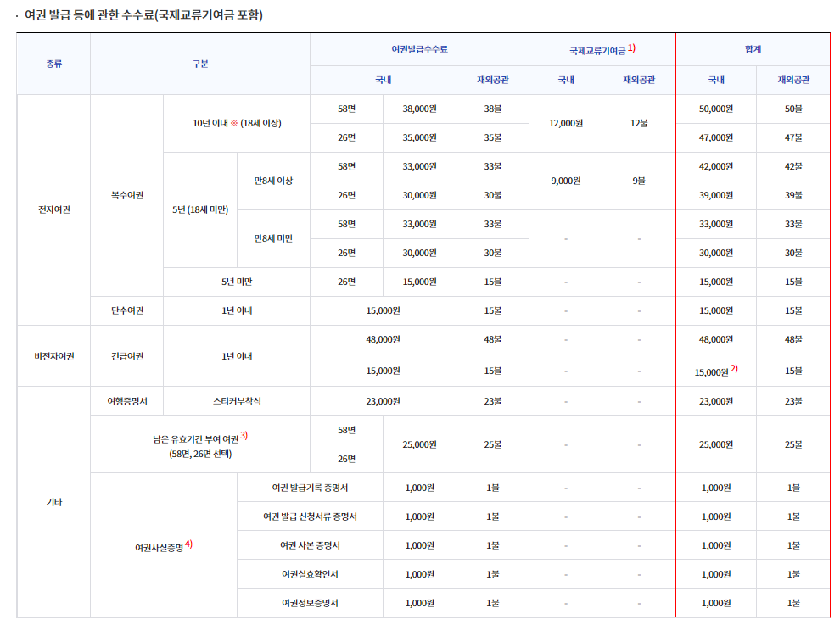
Task: Select the '42,000원' total
Action: [x=716, y=166]
